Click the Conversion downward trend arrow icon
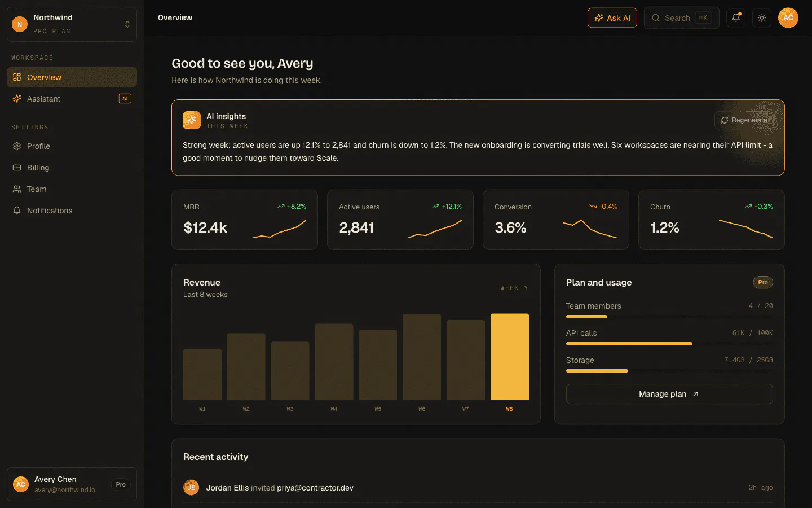The height and width of the screenshot is (508, 812). (593, 207)
